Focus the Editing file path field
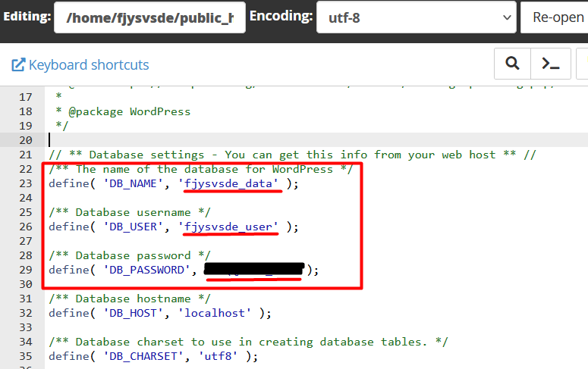588x369 pixels. pyautogui.click(x=149, y=16)
